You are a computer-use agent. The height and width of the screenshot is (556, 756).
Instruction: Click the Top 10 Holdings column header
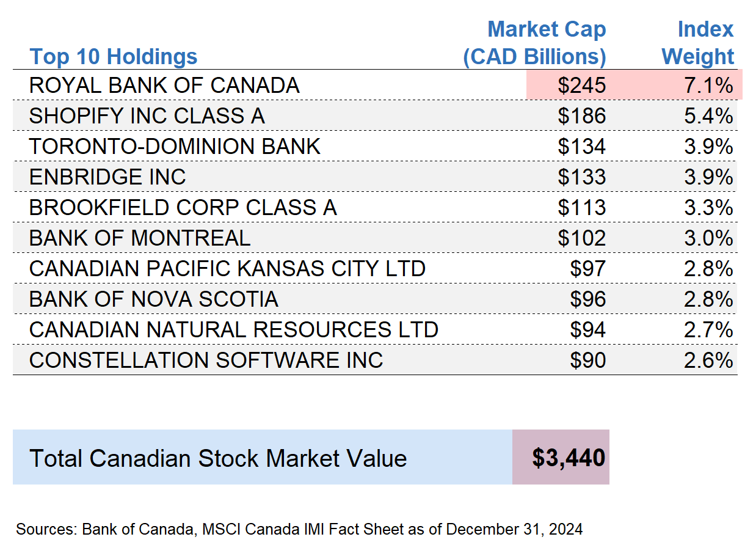click(114, 57)
